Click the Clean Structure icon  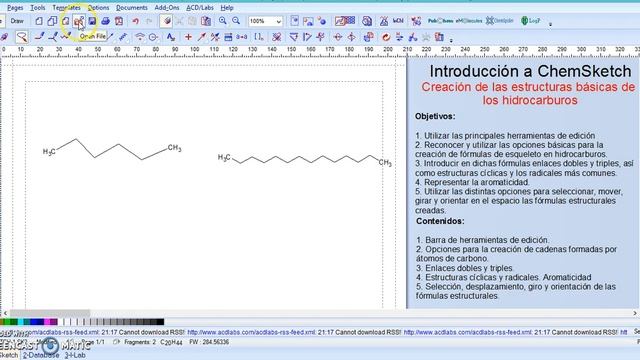pyautogui.click(x=277, y=37)
